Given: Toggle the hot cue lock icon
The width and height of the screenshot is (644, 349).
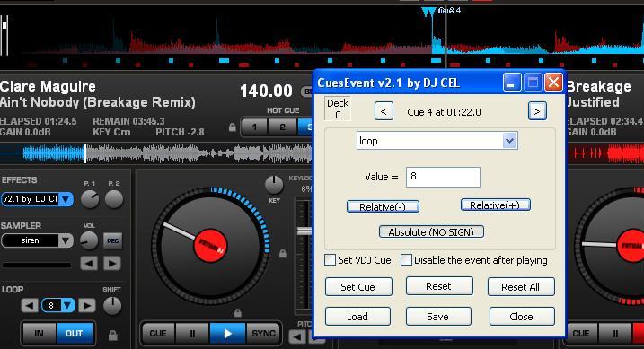Looking at the screenshot, I should pyautogui.click(x=233, y=127).
